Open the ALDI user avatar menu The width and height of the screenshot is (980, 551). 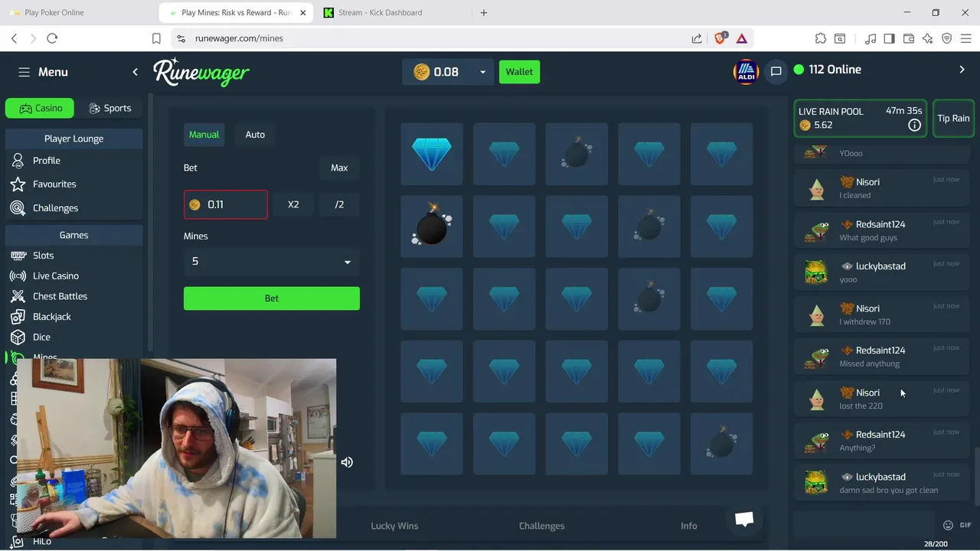tap(745, 72)
